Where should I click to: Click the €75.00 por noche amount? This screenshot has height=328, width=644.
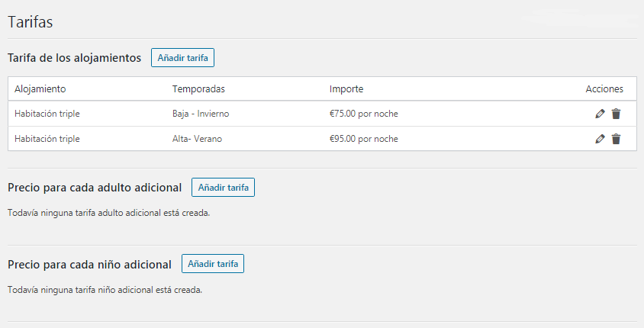pos(363,114)
